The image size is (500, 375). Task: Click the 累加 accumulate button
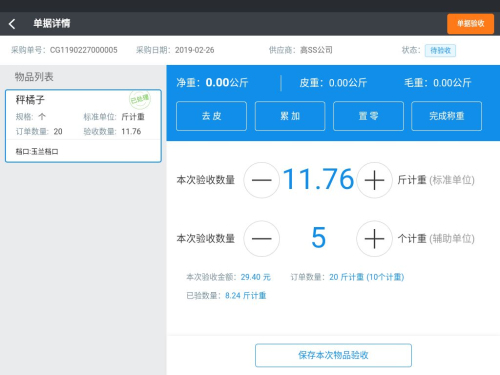pos(290,116)
